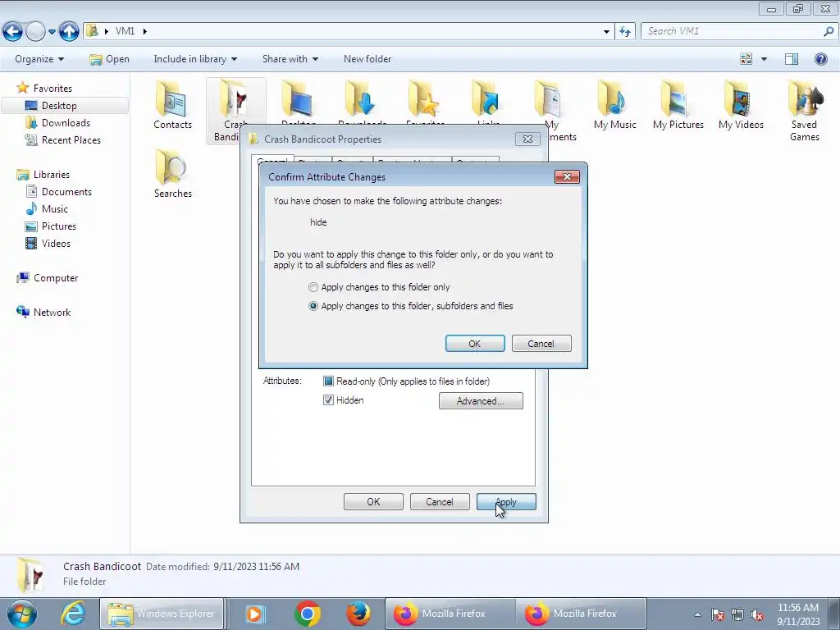
Task: Toggle the Read-only attribute checkbox
Action: [x=328, y=381]
